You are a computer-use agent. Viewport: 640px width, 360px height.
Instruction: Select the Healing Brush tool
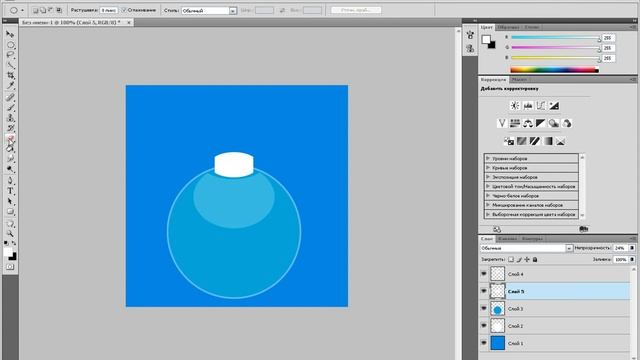[x=10, y=97]
